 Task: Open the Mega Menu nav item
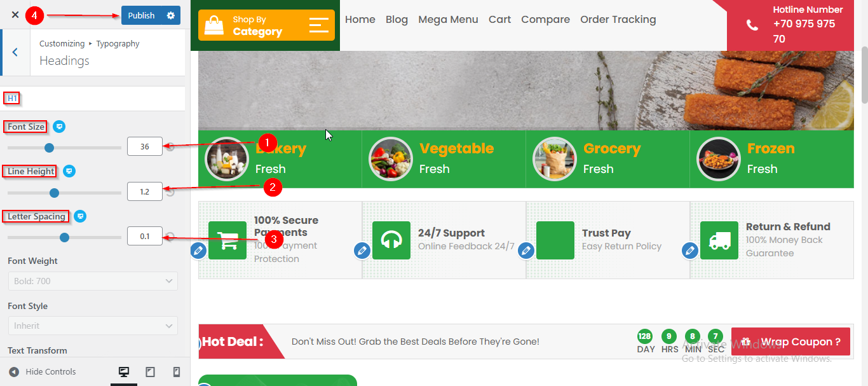coord(448,20)
